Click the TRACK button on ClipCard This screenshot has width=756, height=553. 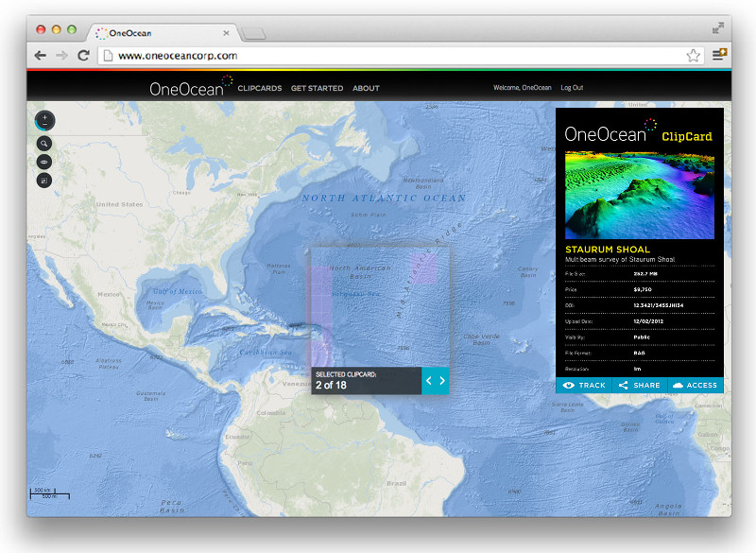[x=584, y=386]
